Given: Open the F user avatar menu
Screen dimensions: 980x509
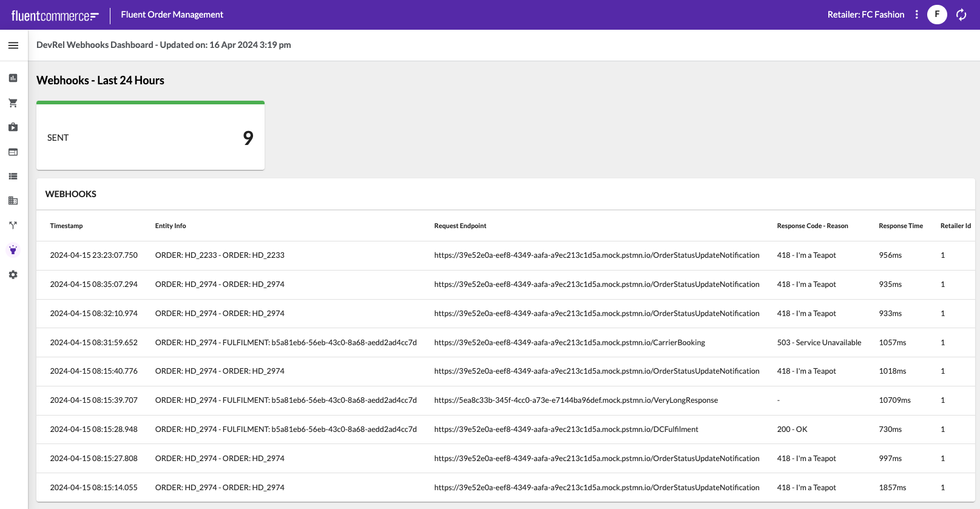Looking at the screenshot, I should (x=937, y=15).
